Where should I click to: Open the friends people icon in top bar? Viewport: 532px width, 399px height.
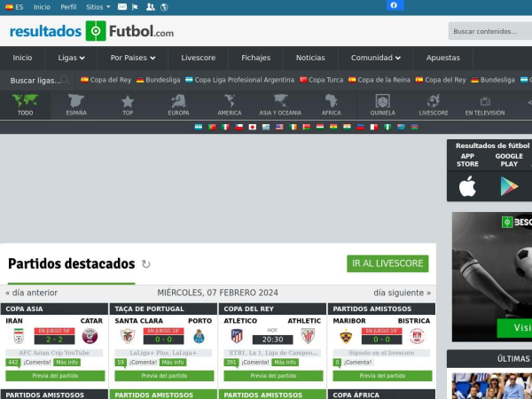pos(151,7)
